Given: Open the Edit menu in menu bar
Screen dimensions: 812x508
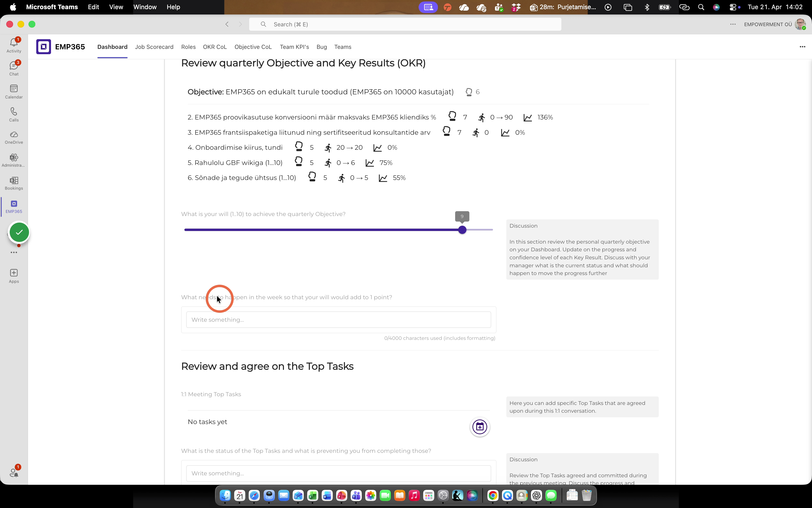Looking at the screenshot, I should 93,7.
